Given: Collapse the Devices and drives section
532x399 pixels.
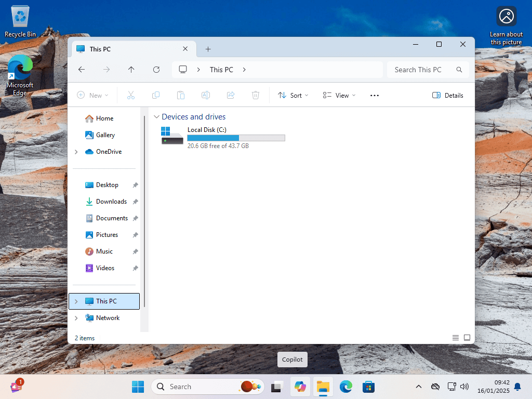Looking at the screenshot, I should point(156,116).
